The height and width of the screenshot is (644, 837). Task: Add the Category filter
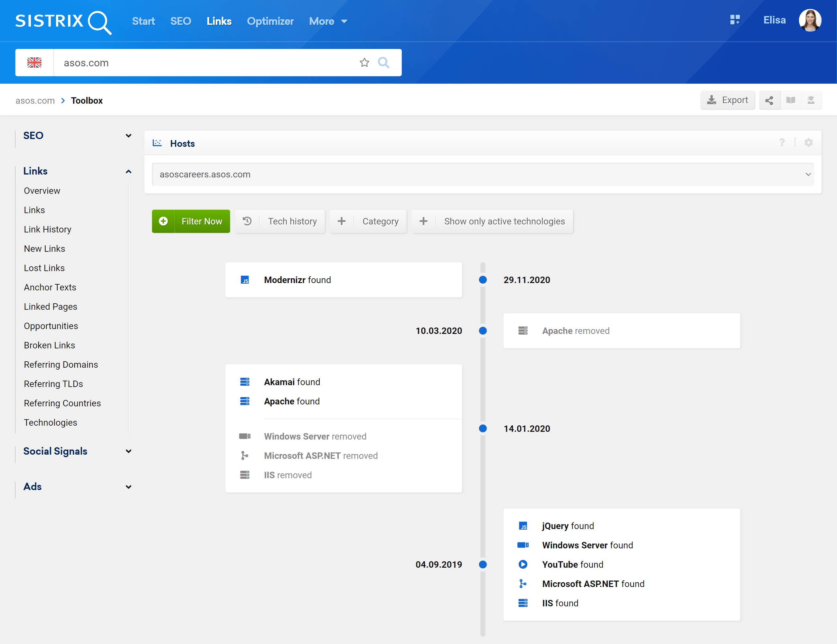coord(368,221)
